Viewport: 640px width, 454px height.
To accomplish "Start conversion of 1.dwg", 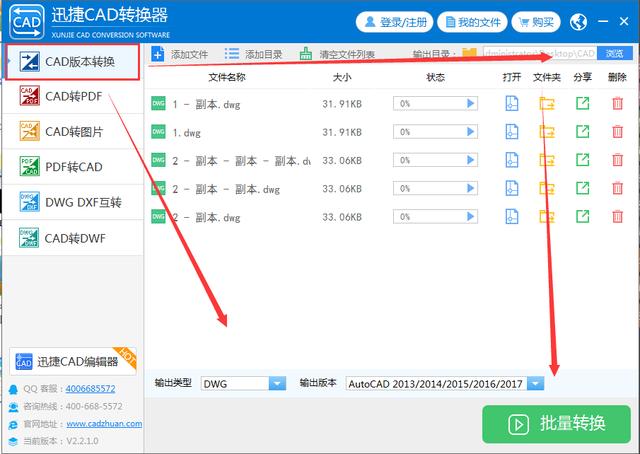I will click(x=471, y=132).
